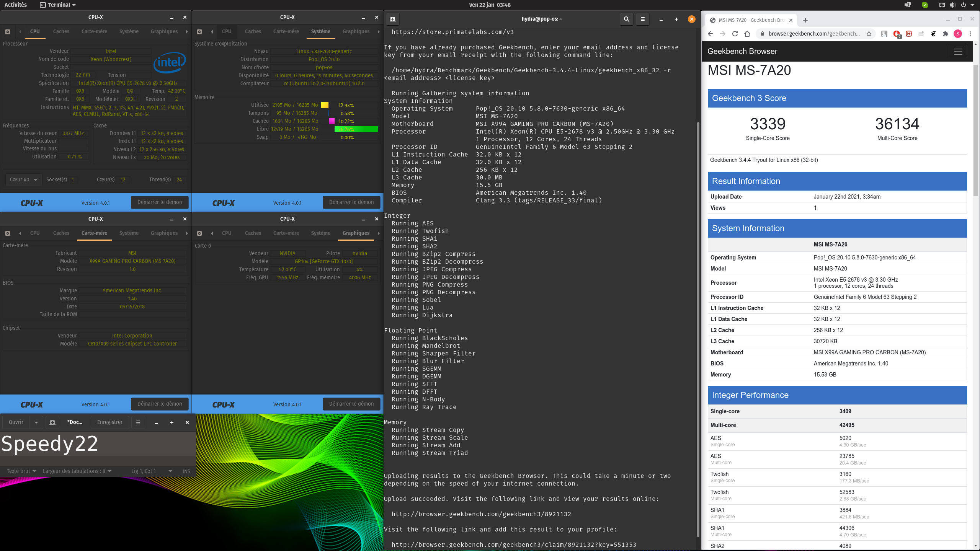Open the grey person extension icon in browser
980x551 pixels.
pos(884,34)
